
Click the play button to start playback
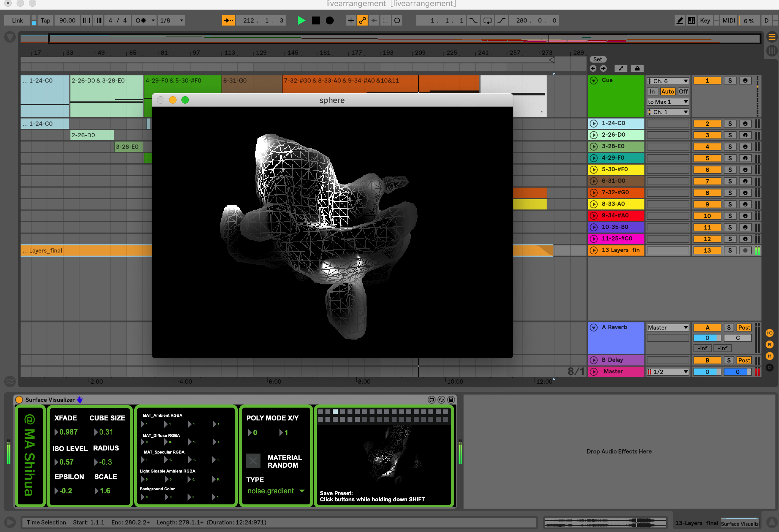(301, 21)
